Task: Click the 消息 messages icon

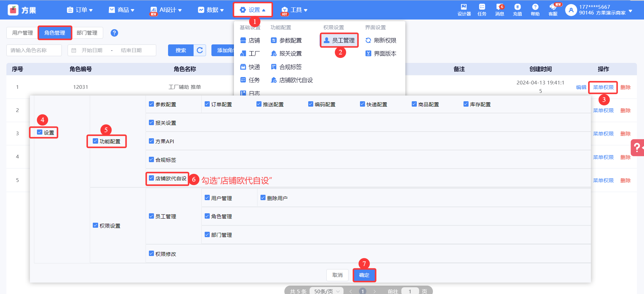Action: click(499, 9)
